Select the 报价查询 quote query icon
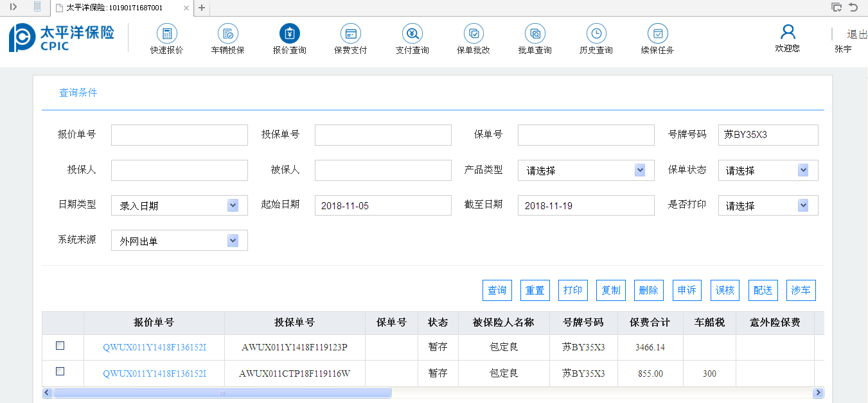 (290, 34)
